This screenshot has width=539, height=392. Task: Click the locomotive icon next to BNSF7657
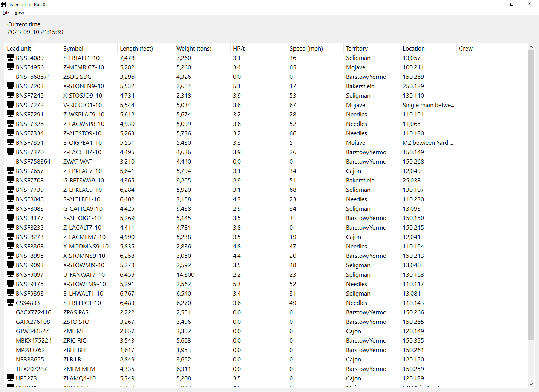tap(11, 171)
